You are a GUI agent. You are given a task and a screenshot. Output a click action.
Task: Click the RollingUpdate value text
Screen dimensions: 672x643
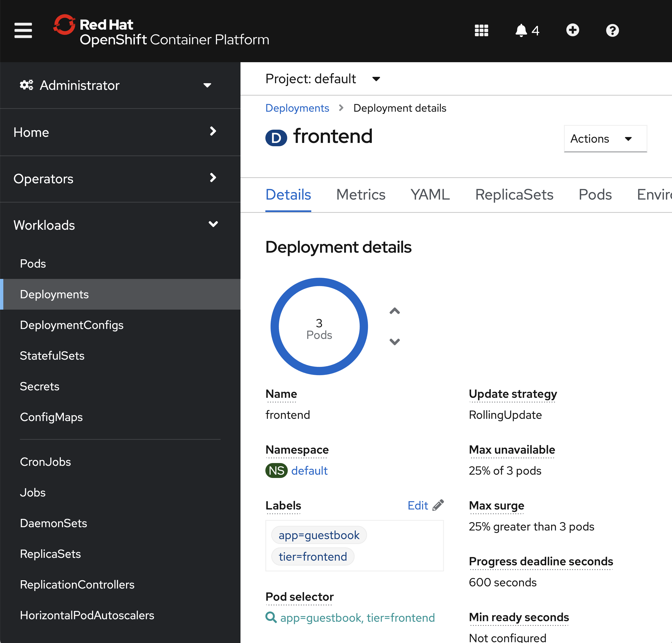505,415
